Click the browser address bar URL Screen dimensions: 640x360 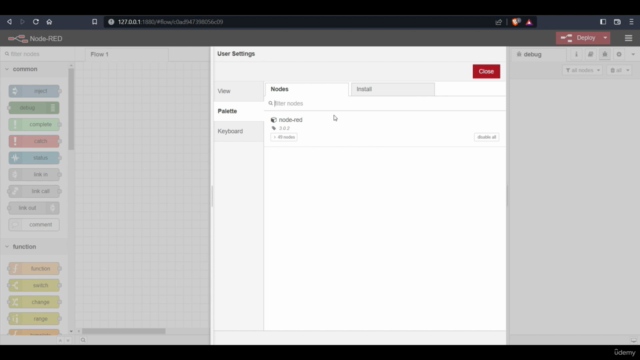coord(171,22)
